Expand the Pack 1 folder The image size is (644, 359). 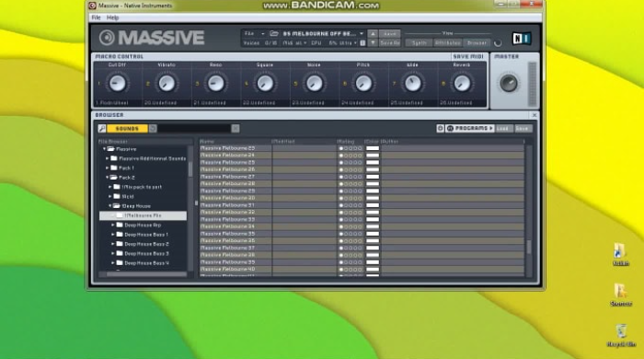click(108, 168)
